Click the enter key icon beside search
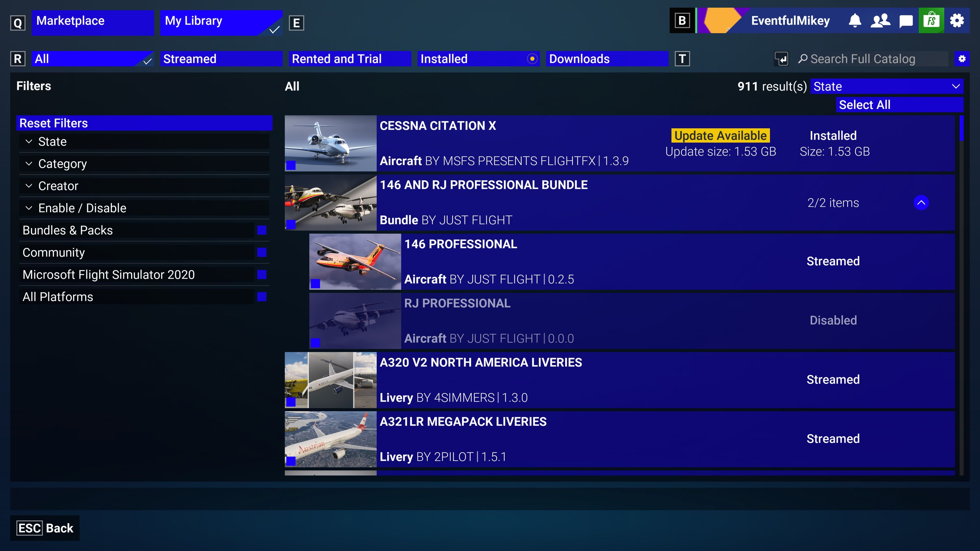The image size is (980, 551). pyautogui.click(x=781, y=59)
